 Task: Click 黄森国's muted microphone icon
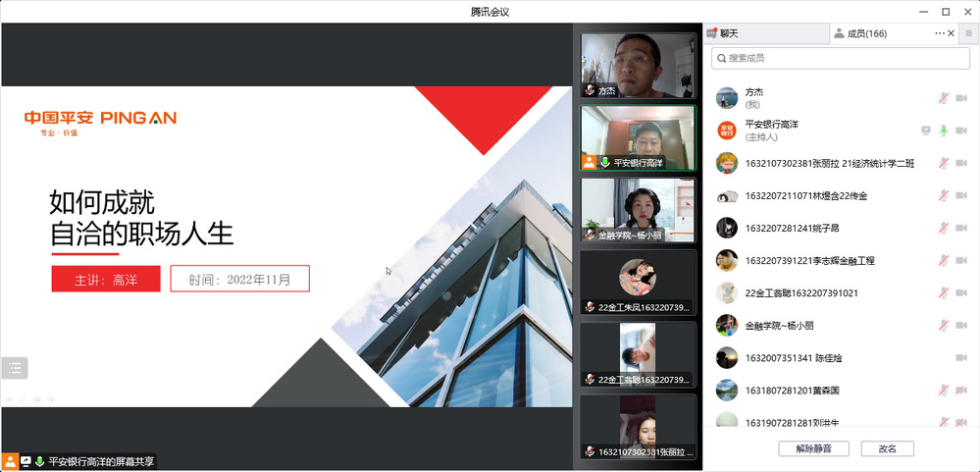point(944,391)
